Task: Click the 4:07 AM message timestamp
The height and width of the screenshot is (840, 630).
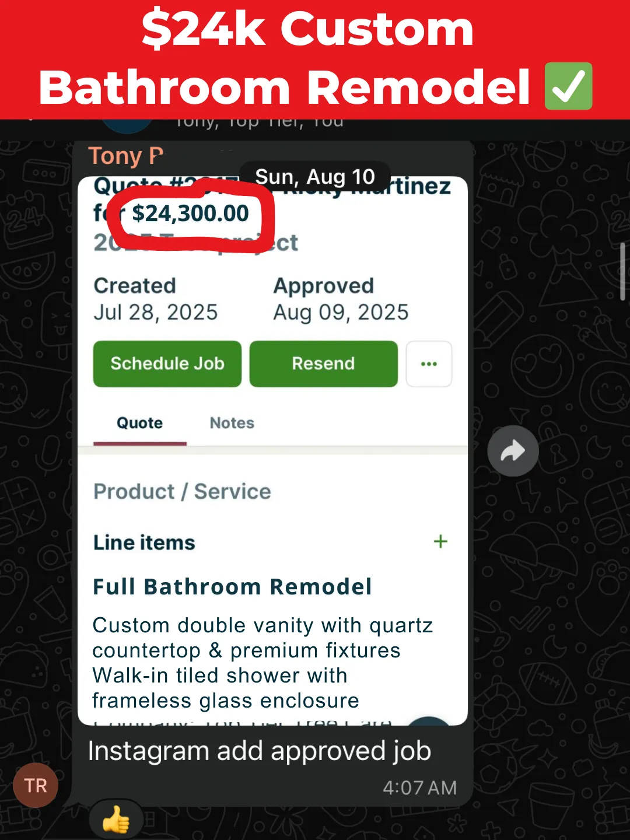Action: [419, 788]
